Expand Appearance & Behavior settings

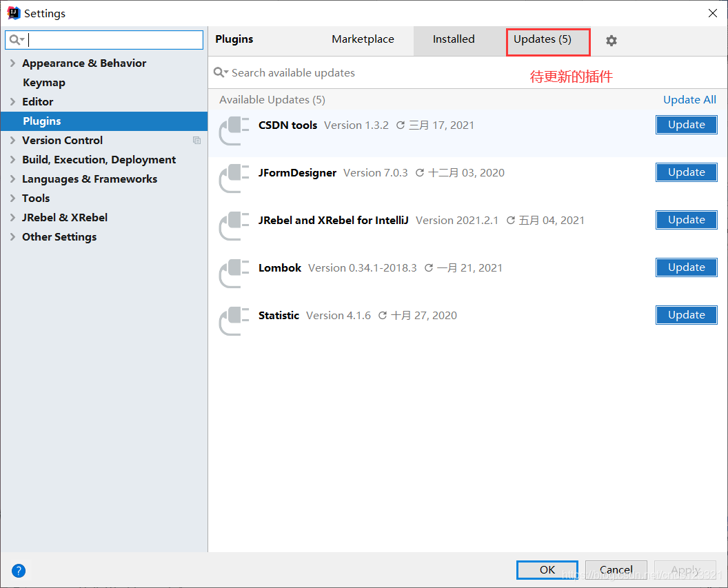click(12, 63)
